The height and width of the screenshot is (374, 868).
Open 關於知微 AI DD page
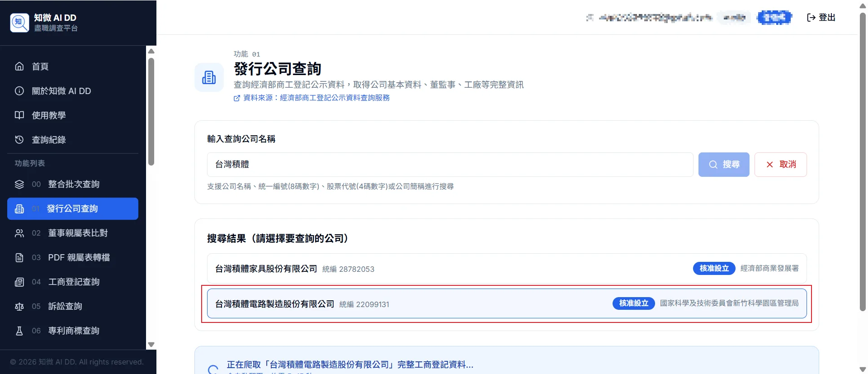[x=73, y=91]
